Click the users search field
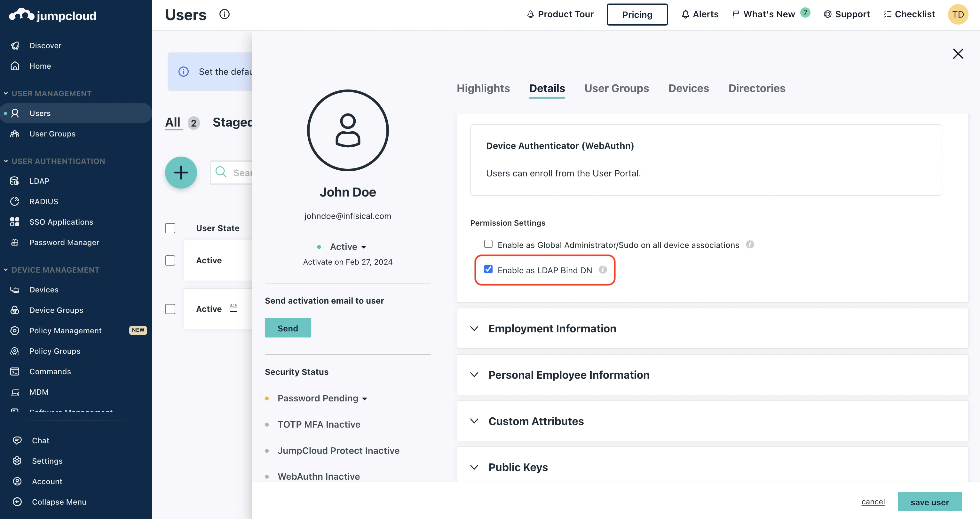 click(x=231, y=173)
